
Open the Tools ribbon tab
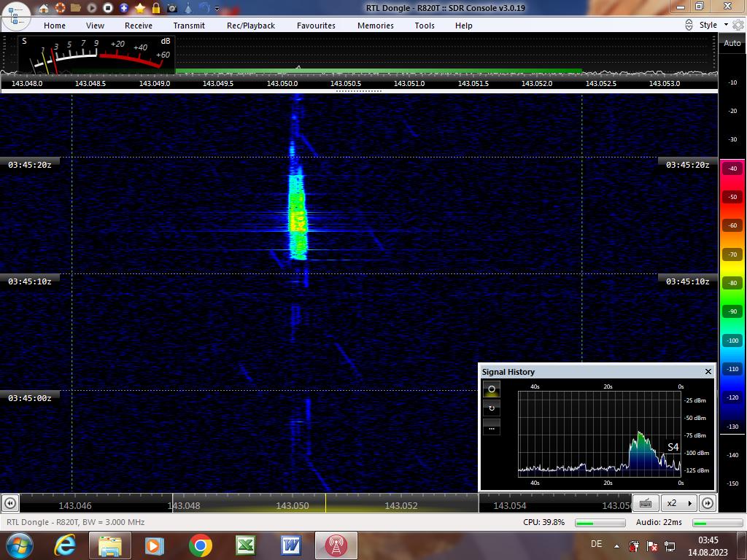pyautogui.click(x=425, y=26)
